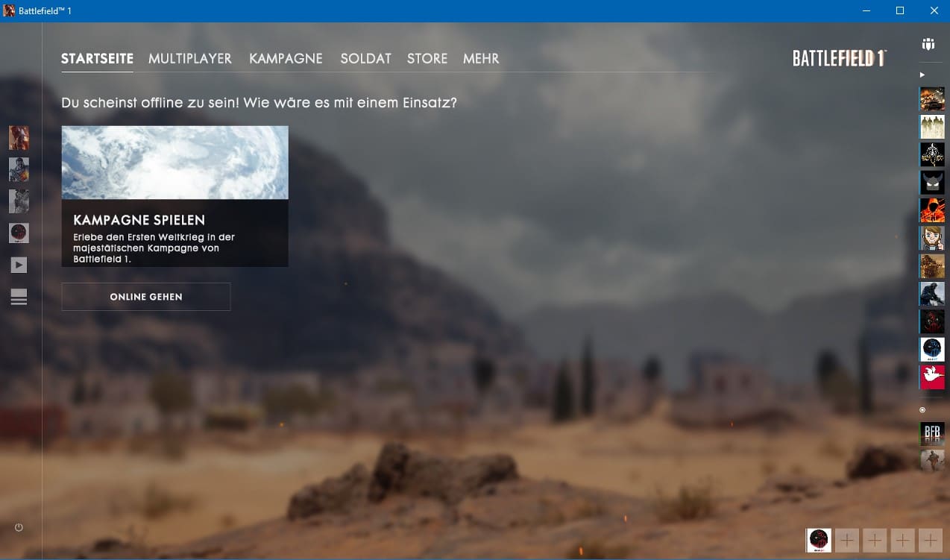Toggle the small circle section marker above BFB
The image size is (950, 560).
922,409
